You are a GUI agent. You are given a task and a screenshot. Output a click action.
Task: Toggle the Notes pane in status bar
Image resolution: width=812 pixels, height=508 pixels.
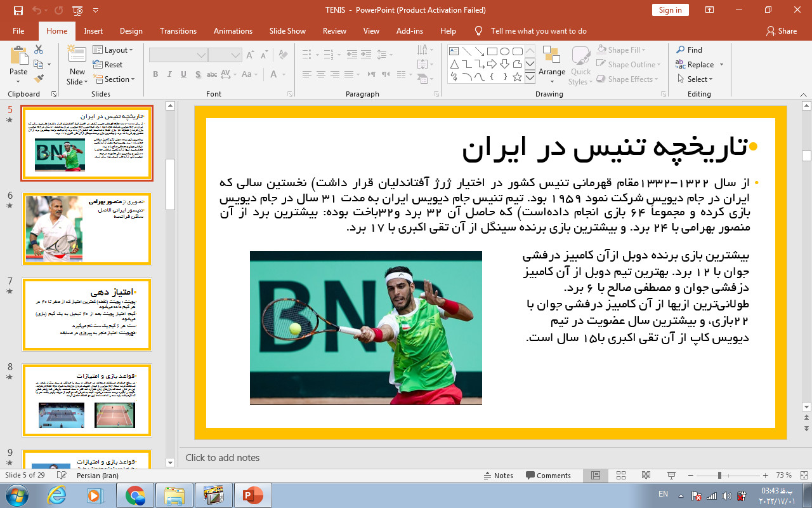498,476
